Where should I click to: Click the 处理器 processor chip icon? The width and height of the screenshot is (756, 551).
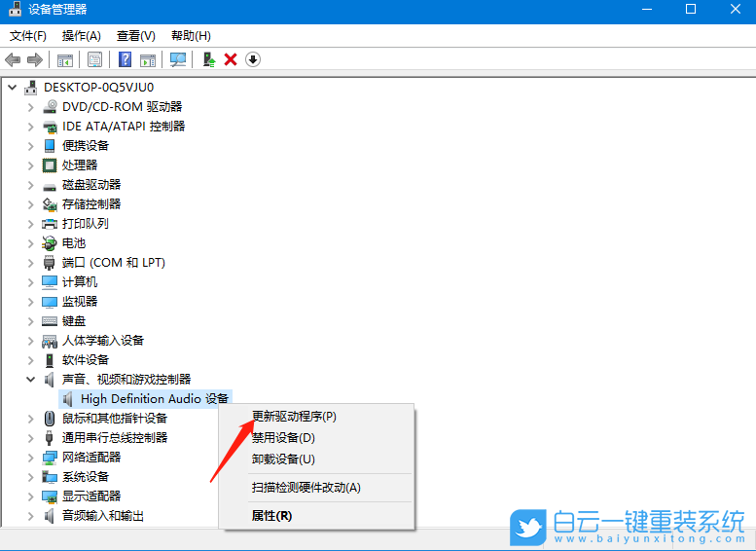[x=50, y=165]
